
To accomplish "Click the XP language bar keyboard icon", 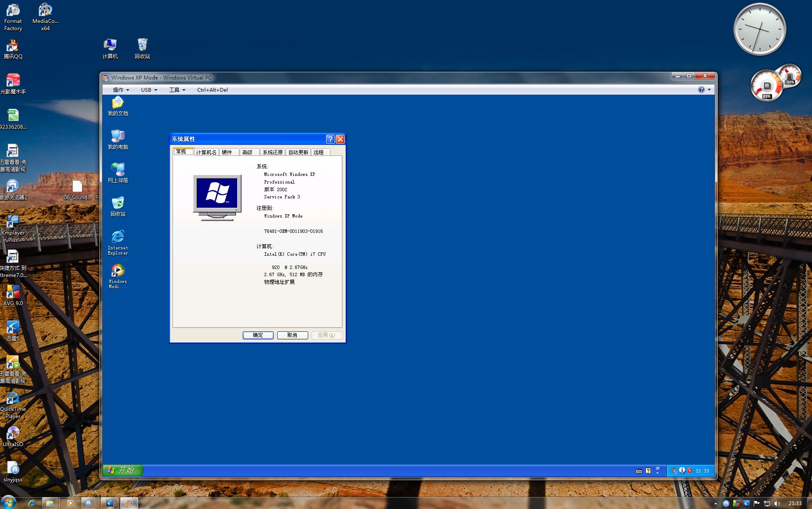I will [x=639, y=471].
